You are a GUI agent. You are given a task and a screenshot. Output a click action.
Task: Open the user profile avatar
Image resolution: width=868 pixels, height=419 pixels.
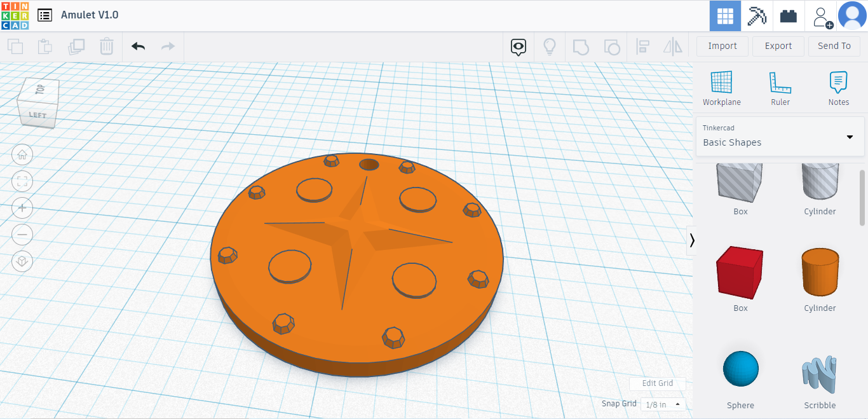point(852,16)
